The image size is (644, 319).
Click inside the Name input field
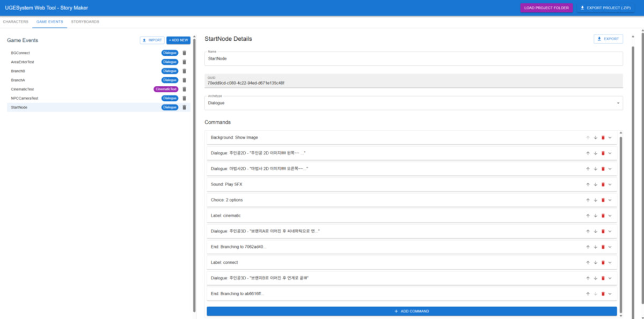coord(413,58)
